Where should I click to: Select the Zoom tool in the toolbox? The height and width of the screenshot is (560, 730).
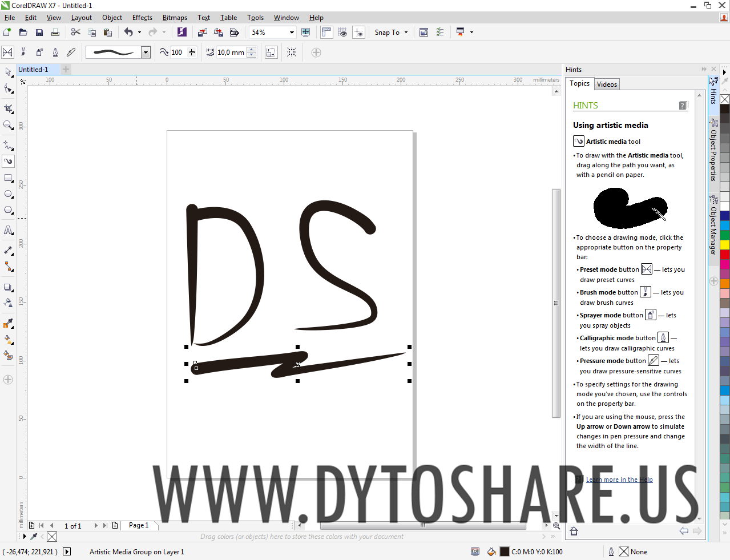[8, 124]
